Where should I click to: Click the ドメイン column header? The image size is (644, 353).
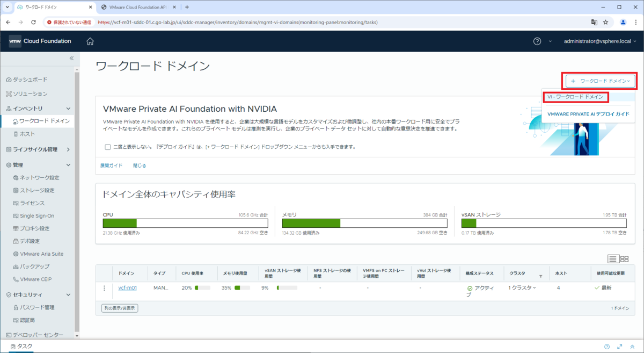[x=126, y=273]
